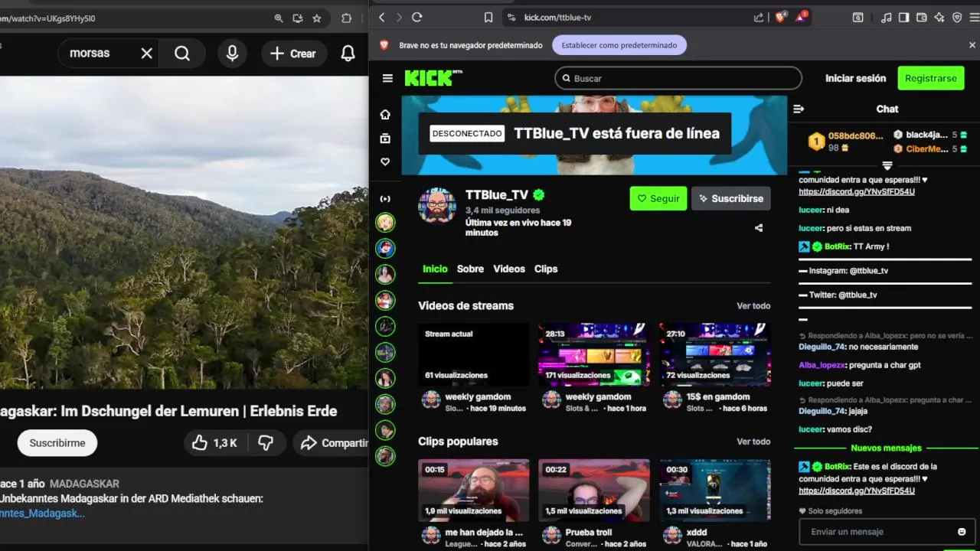Jump to Nuevos mensajes in chat
Screen dimensions: 980x551
[x=887, y=448]
